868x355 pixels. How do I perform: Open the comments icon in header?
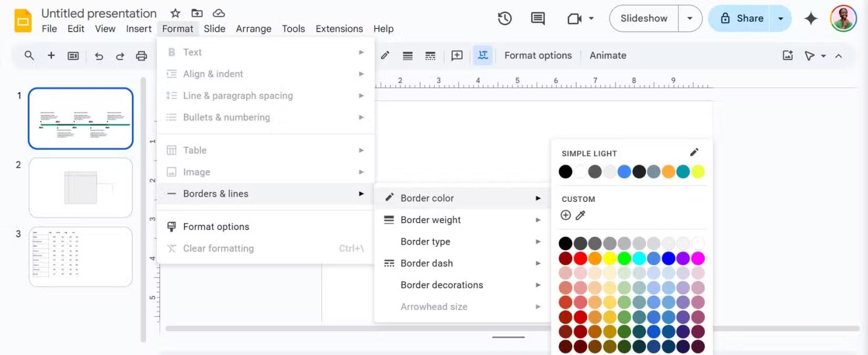538,19
